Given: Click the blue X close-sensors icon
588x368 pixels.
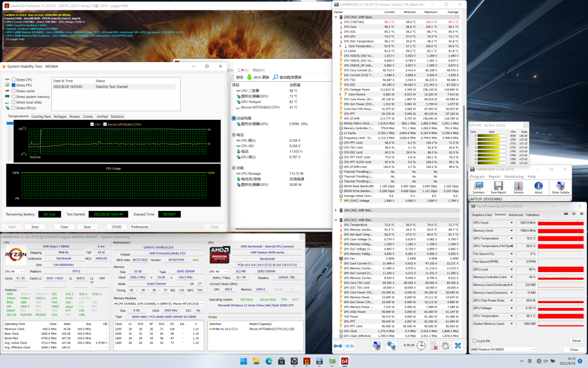Looking at the screenshot, I should click(x=458, y=346).
